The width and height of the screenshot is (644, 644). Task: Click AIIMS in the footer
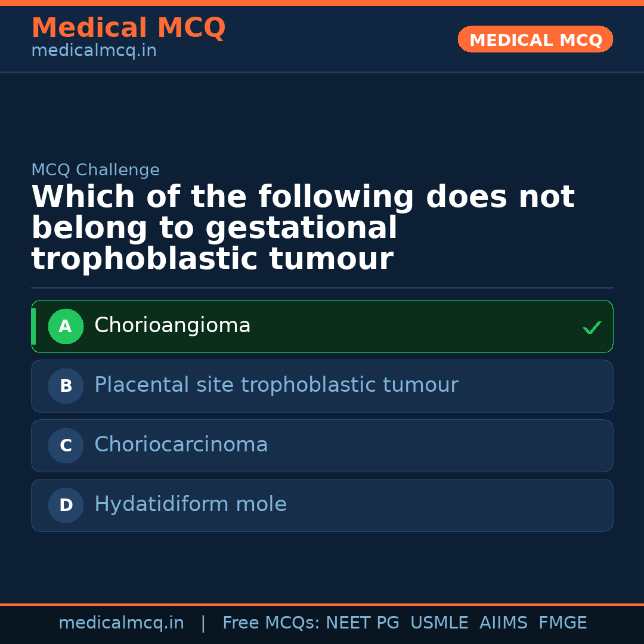(503, 623)
